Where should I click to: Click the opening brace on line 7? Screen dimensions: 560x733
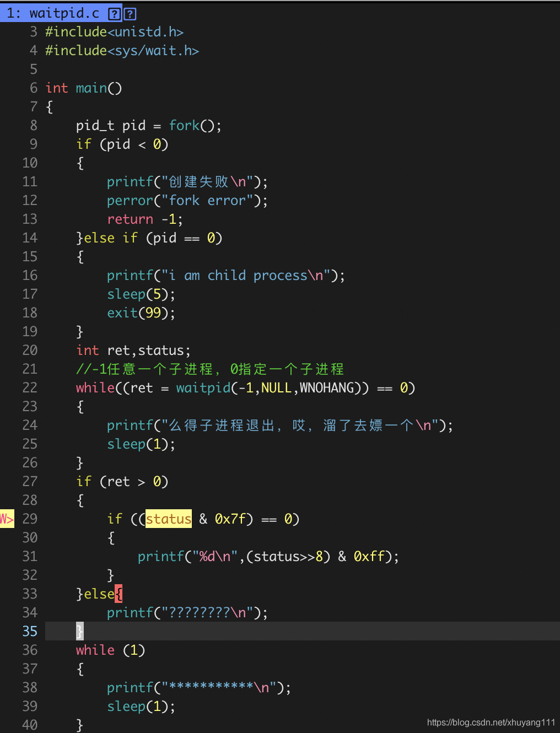click(x=49, y=106)
